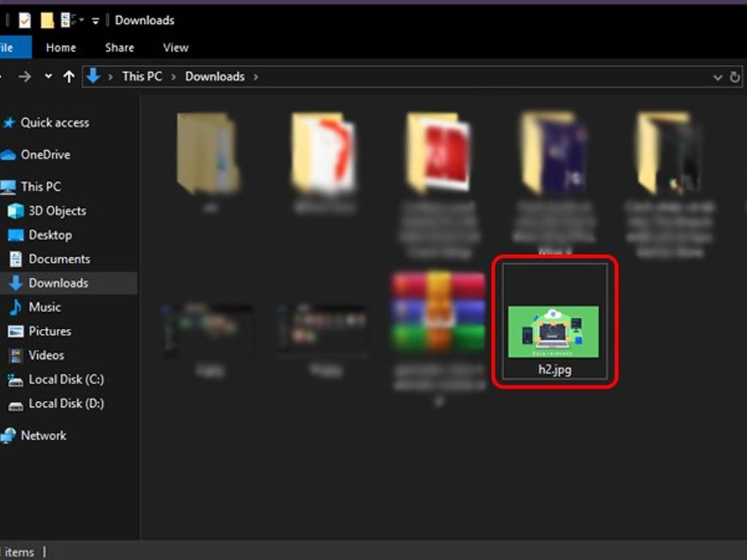The height and width of the screenshot is (560, 747).
Task: Click the Music note icon
Action: [x=15, y=307]
